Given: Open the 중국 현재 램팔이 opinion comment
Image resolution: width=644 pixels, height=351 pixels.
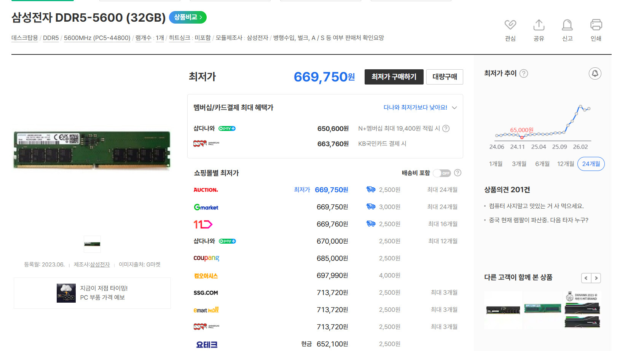Looking at the screenshot, I should pyautogui.click(x=539, y=220).
